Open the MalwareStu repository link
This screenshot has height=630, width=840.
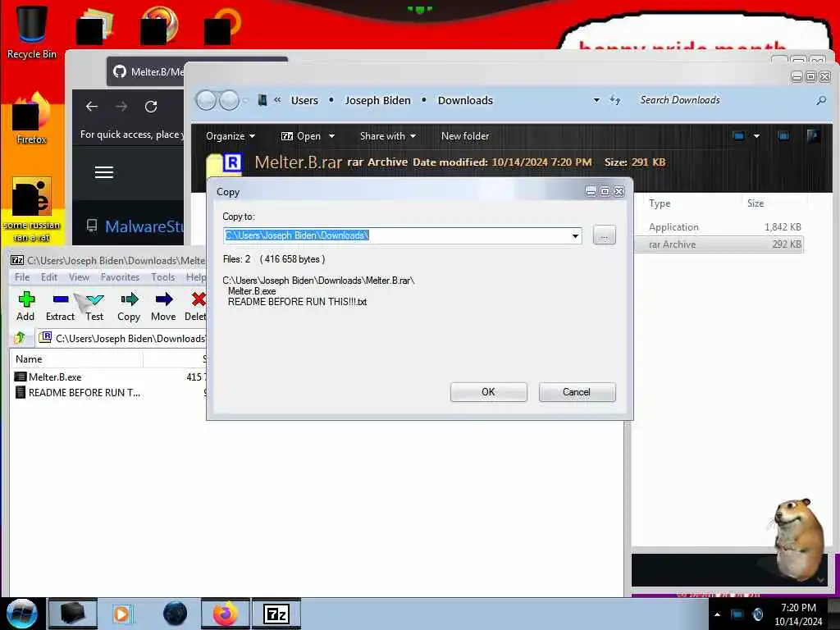tap(144, 226)
